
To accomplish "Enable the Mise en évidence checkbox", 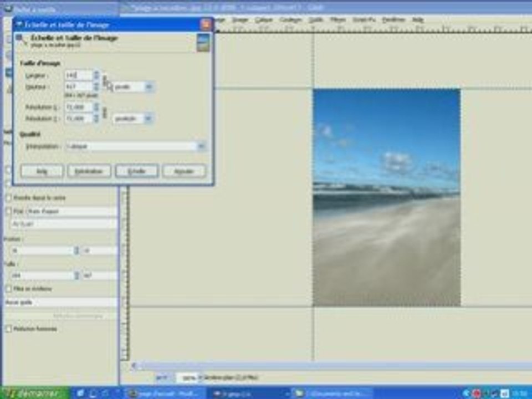I will coord(9,289).
